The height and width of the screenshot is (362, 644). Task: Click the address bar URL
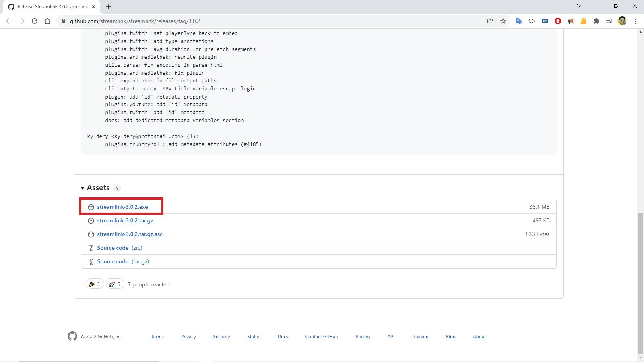click(x=135, y=21)
